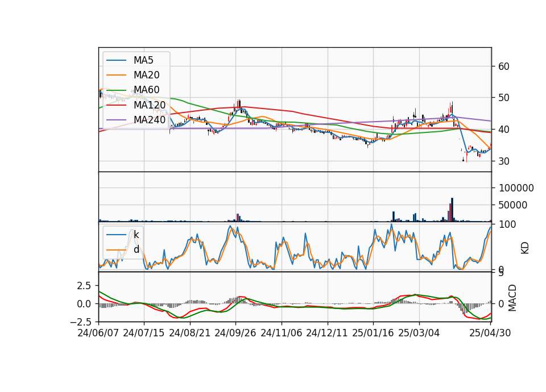This screenshot has width=546, height=392.
Task: Click the price axis tick 40
Action: point(504,130)
